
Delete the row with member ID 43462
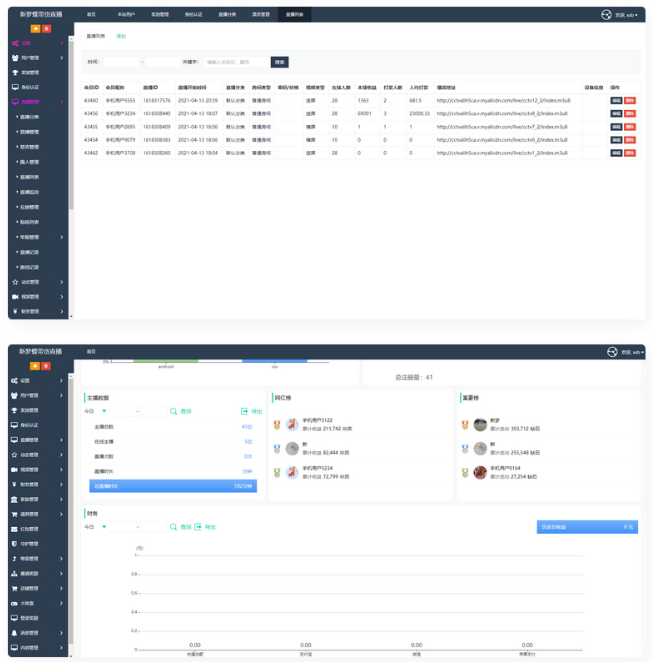[629, 153]
